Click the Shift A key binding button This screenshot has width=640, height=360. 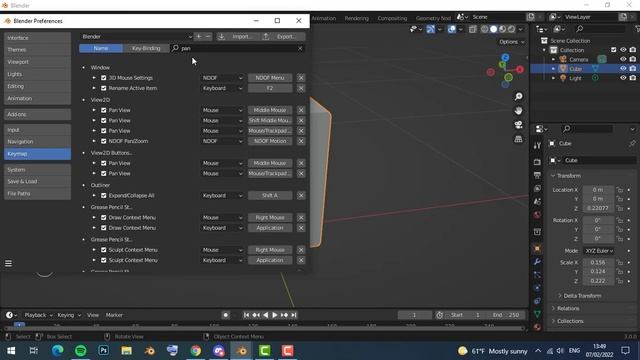click(x=270, y=196)
